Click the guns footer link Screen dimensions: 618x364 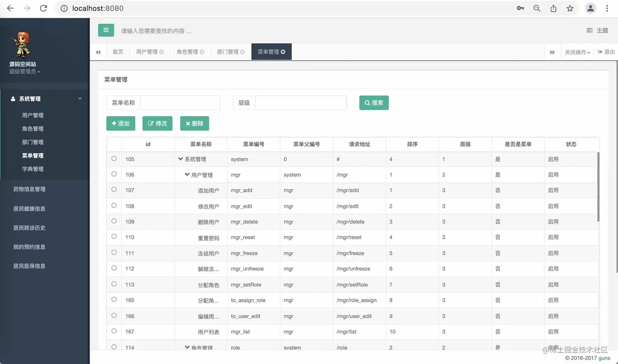[604, 358]
